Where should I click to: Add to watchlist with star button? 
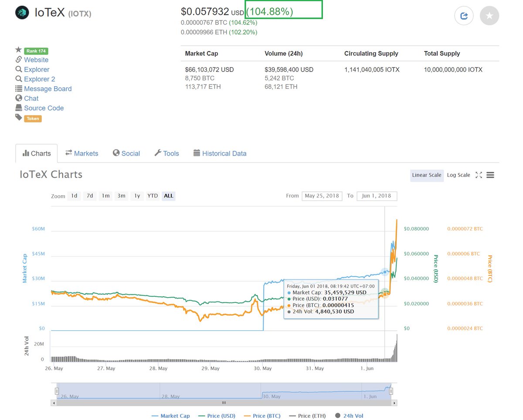(x=489, y=16)
